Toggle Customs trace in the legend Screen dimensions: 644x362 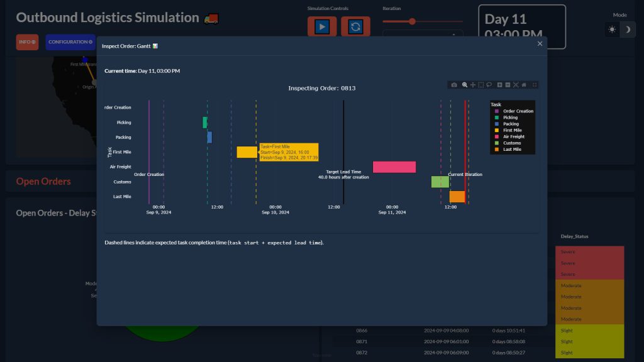(x=508, y=143)
